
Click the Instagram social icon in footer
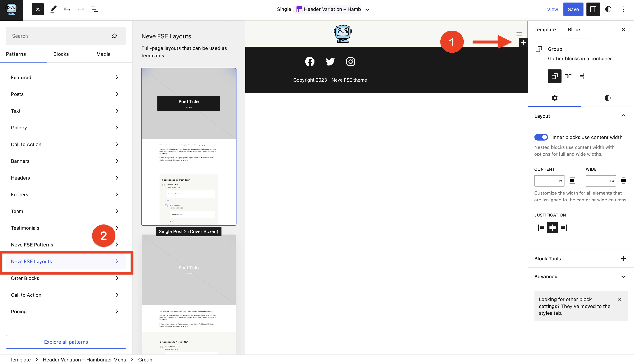coord(350,61)
